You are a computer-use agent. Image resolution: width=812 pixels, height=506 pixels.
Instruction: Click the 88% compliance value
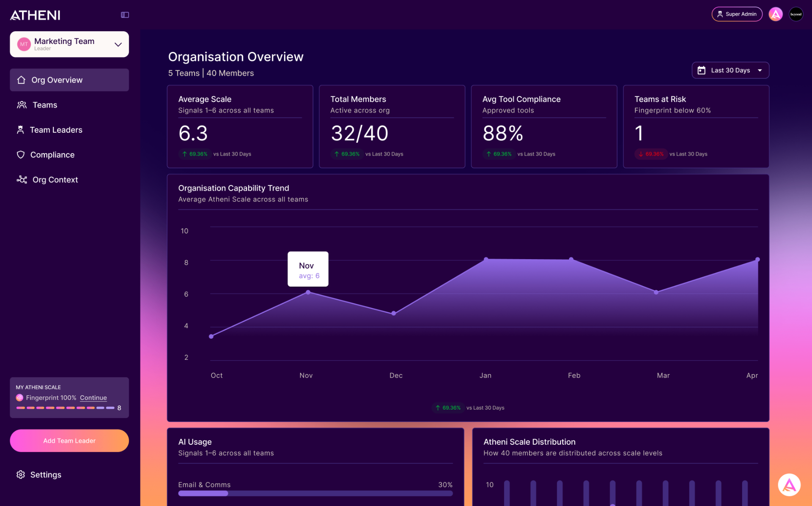coord(503,133)
